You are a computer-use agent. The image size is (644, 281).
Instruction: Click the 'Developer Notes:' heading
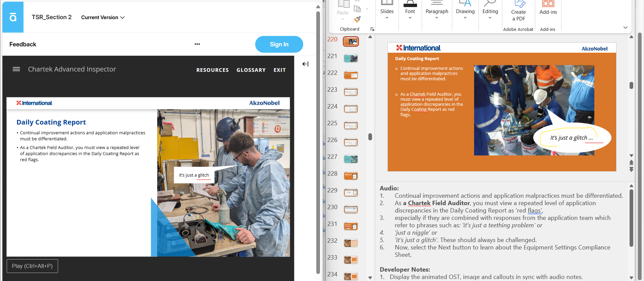pos(405,270)
